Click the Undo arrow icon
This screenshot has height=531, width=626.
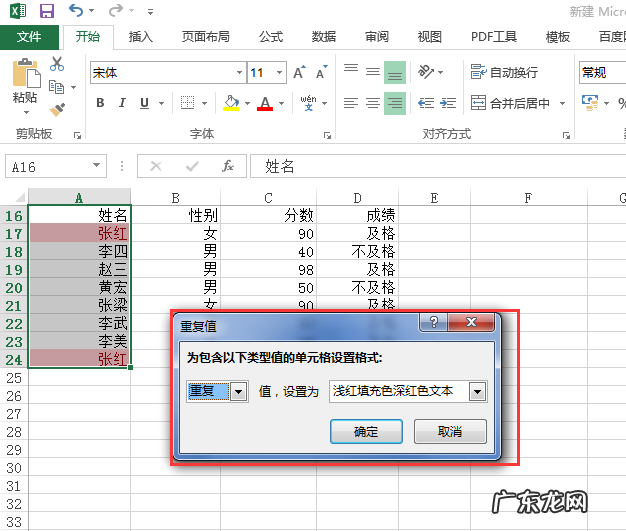point(76,10)
